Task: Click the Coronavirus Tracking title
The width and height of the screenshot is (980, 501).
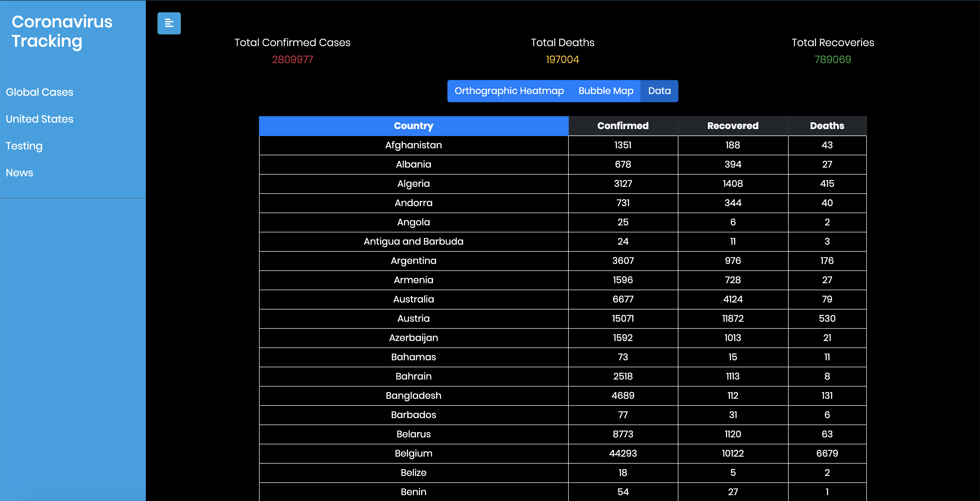Action: pos(62,31)
